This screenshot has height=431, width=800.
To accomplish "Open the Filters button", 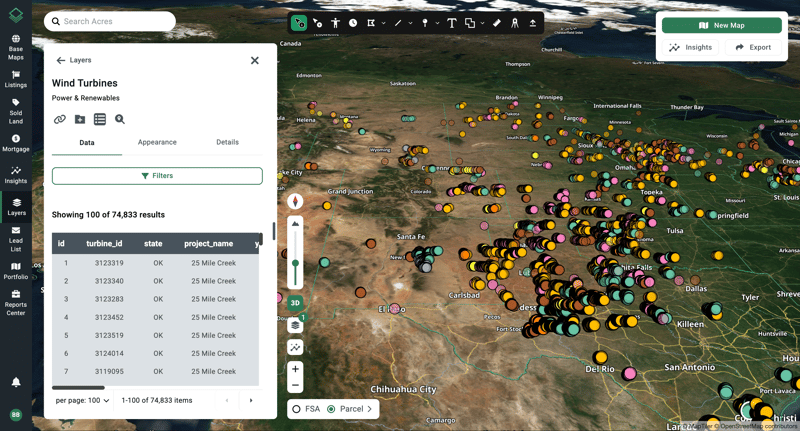I will pyautogui.click(x=157, y=176).
